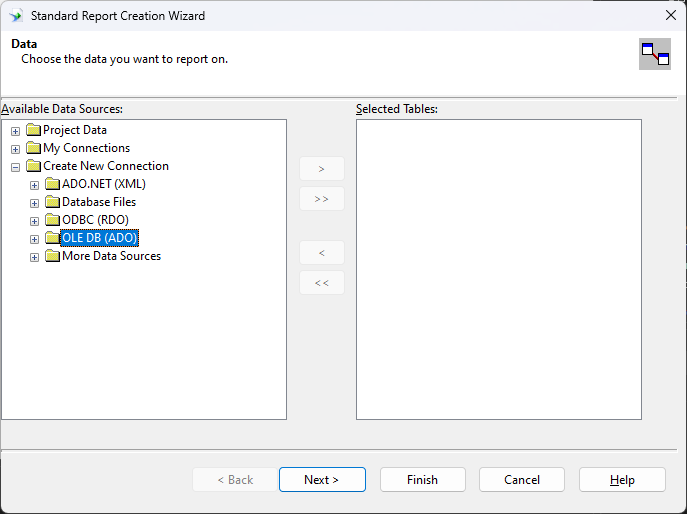The image size is (687, 514).
Task: Expand the More Data Sources node
Action: click(34, 257)
